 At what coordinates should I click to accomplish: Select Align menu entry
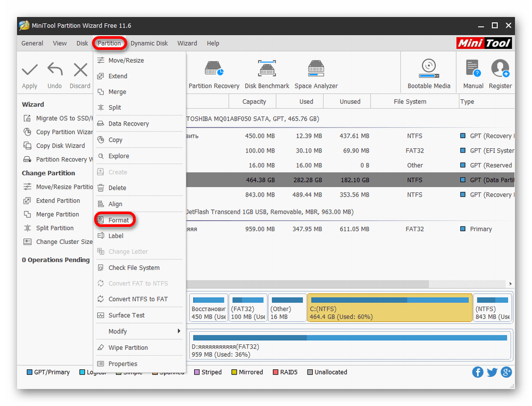(139, 204)
